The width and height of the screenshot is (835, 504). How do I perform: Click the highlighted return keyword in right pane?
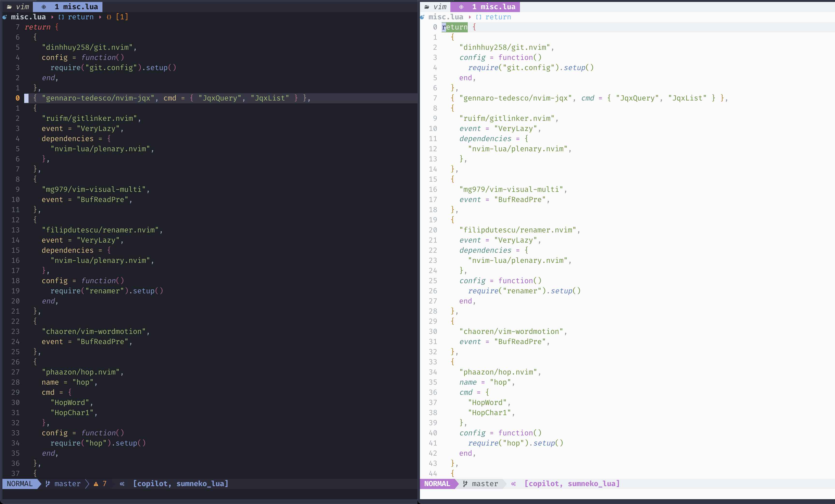point(454,27)
